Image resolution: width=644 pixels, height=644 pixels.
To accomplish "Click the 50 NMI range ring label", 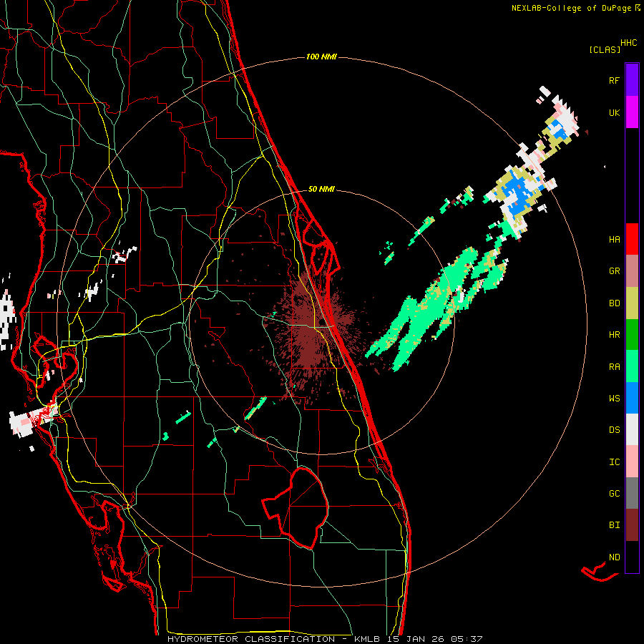I will click(321, 189).
